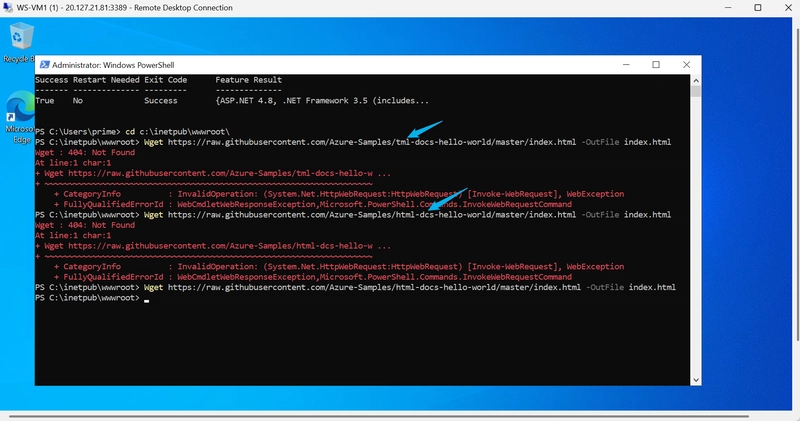Click 'Success' value under Exit Code
This screenshot has width=800, height=421.
click(161, 101)
